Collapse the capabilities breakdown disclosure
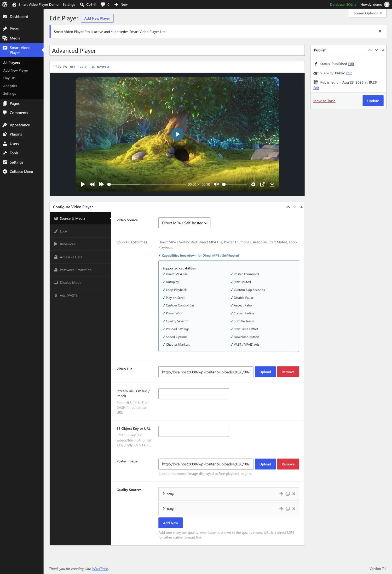 click(x=199, y=256)
